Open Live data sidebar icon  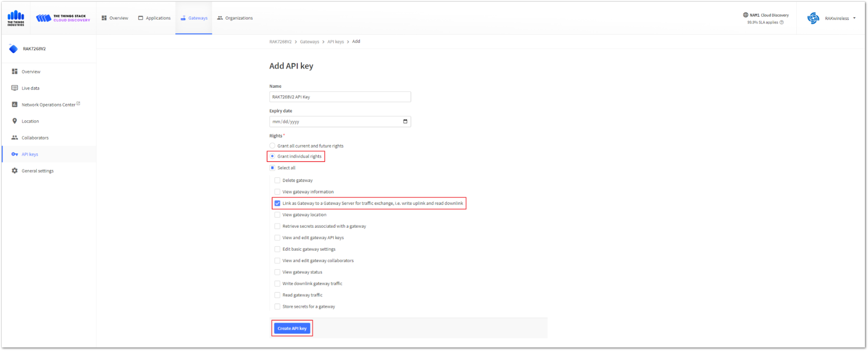[15, 88]
